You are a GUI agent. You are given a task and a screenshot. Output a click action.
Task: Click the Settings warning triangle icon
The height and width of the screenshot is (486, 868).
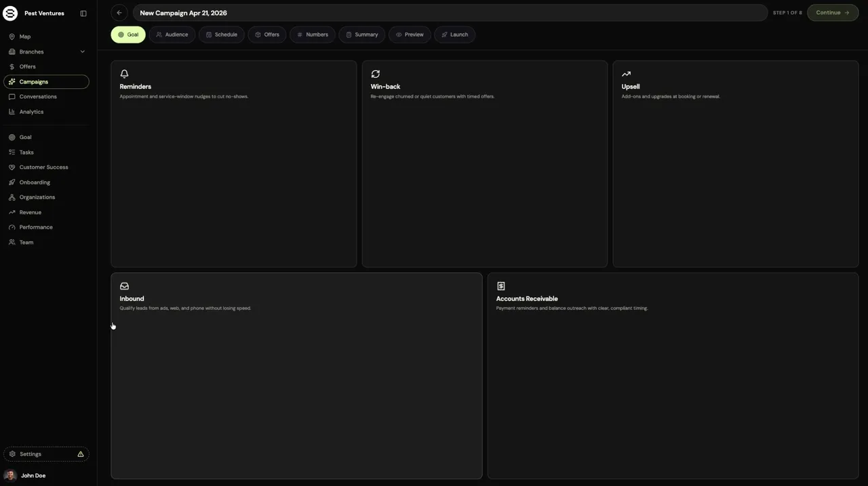click(x=81, y=454)
